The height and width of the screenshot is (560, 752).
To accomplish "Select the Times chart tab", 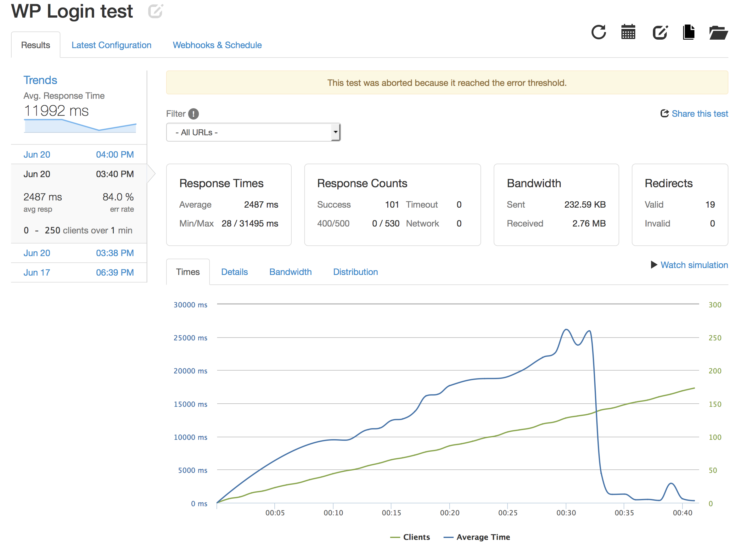I will click(188, 272).
